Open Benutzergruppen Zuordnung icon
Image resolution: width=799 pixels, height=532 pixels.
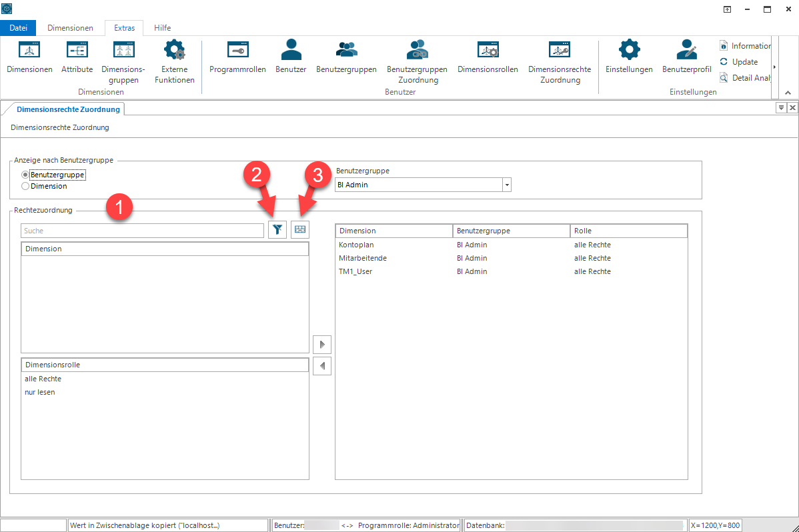point(418,50)
